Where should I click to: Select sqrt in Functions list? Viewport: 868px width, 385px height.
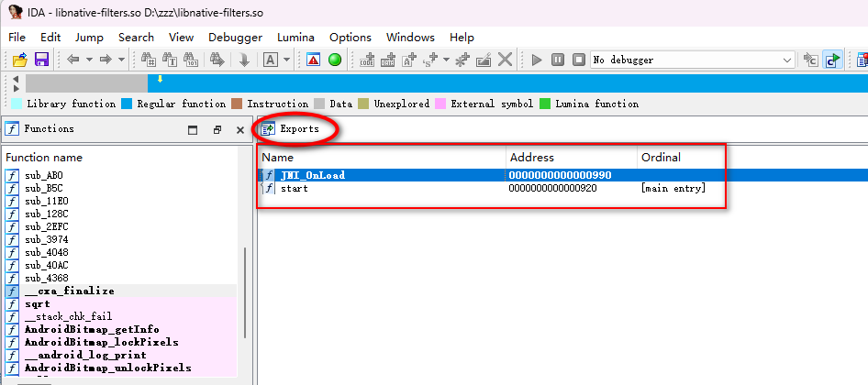pyautogui.click(x=121, y=303)
